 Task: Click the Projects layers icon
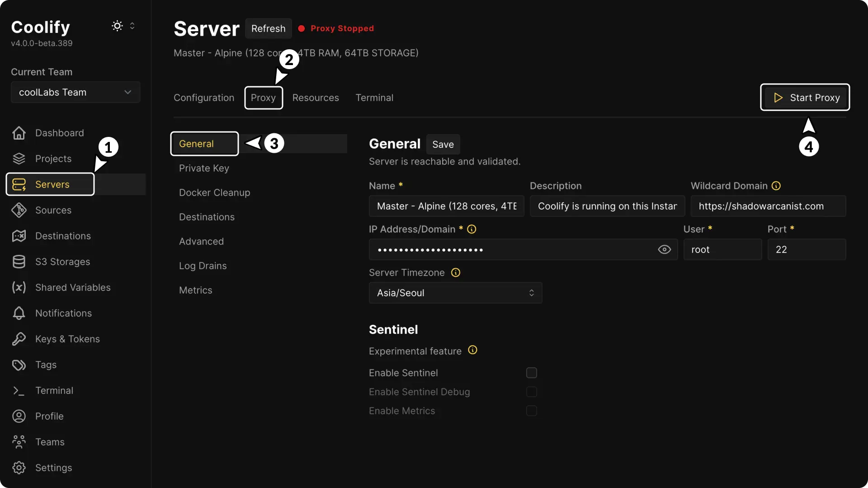(x=19, y=159)
